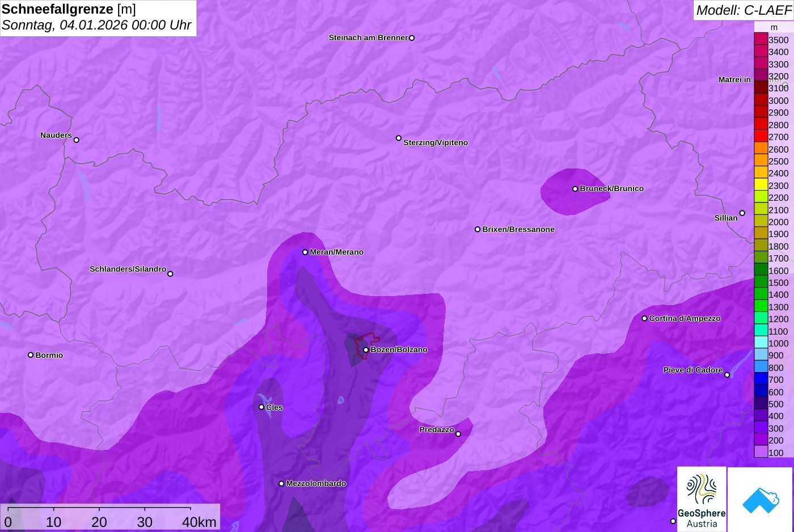Click the 3500 m legend color swatch
This screenshot has height=532, width=794.
761,39
